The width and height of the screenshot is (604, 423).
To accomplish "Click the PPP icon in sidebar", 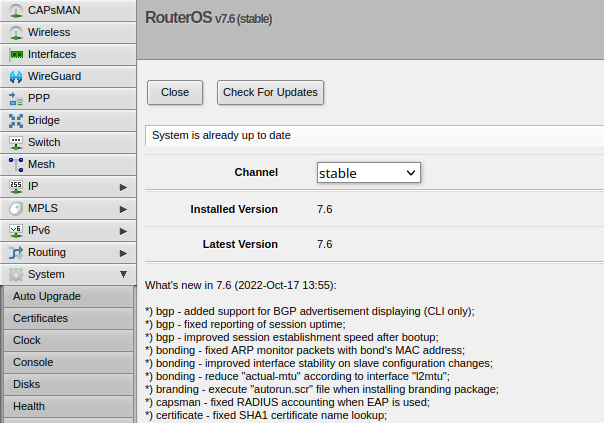I will click(16, 99).
